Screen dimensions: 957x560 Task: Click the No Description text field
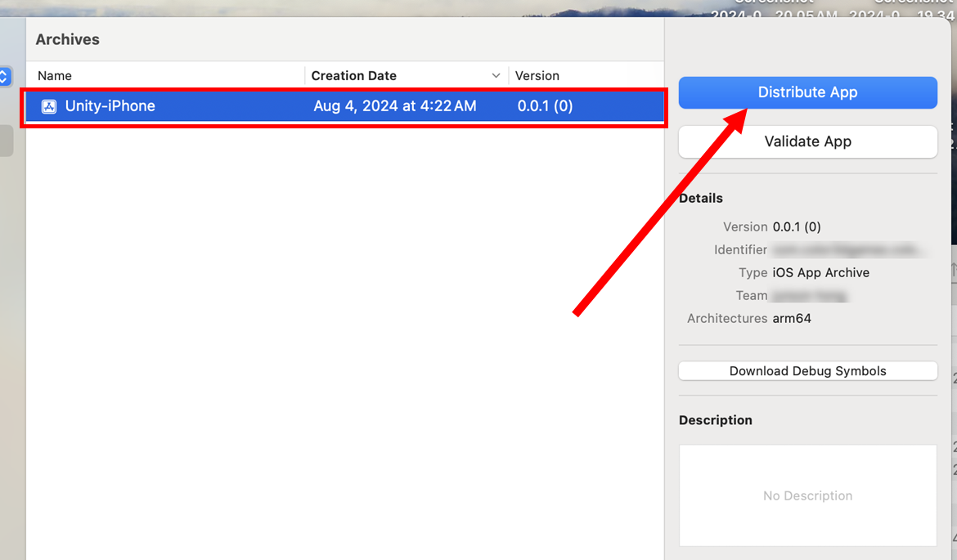tap(807, 495)
